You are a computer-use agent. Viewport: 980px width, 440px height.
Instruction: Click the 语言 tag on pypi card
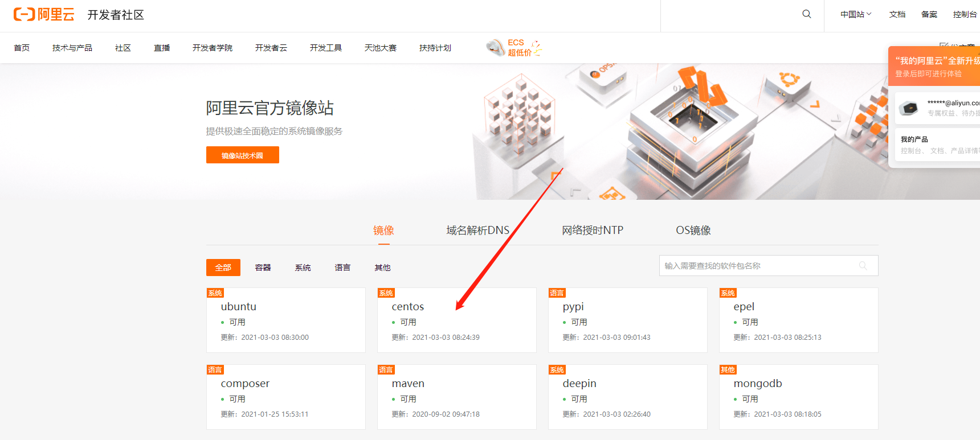[557, 293]
